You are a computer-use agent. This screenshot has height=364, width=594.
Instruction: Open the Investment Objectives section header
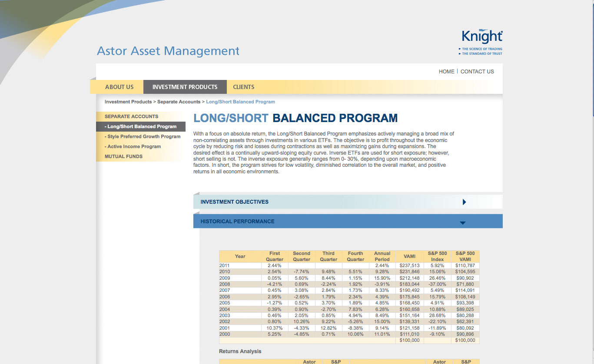pyautogui.click(x=235, y=202)
